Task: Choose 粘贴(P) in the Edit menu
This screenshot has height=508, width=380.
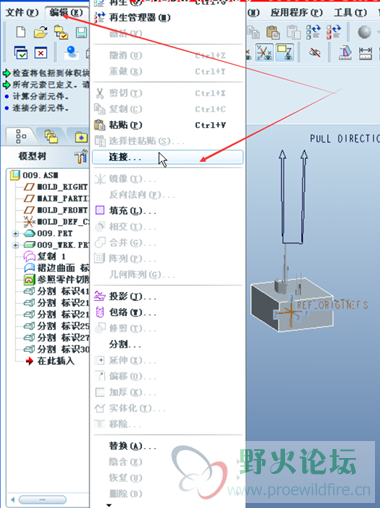Action: pos(168,125)
